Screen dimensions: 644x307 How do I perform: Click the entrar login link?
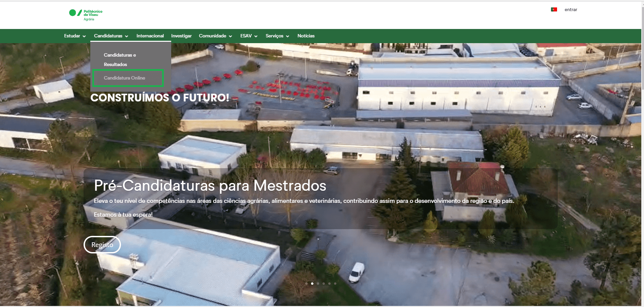[571, 10]
